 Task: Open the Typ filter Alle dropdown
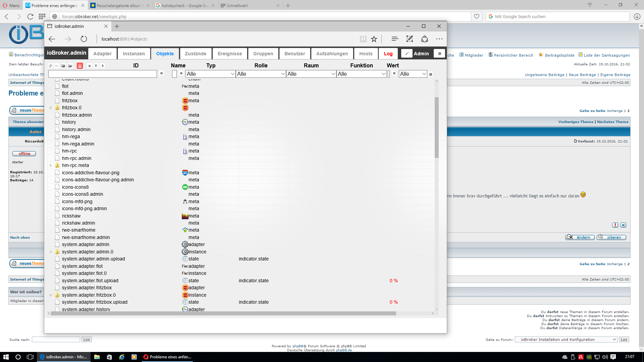click(x=210, y=74)
